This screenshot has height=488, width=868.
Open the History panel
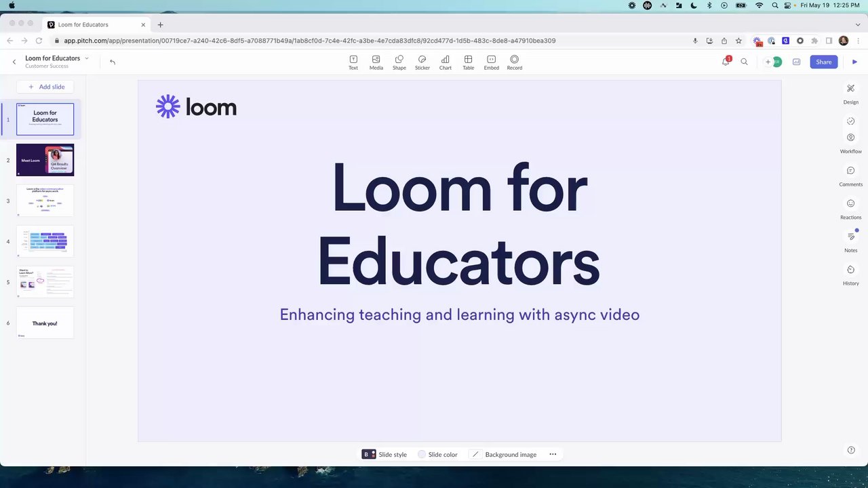click(x=851, y=274)
